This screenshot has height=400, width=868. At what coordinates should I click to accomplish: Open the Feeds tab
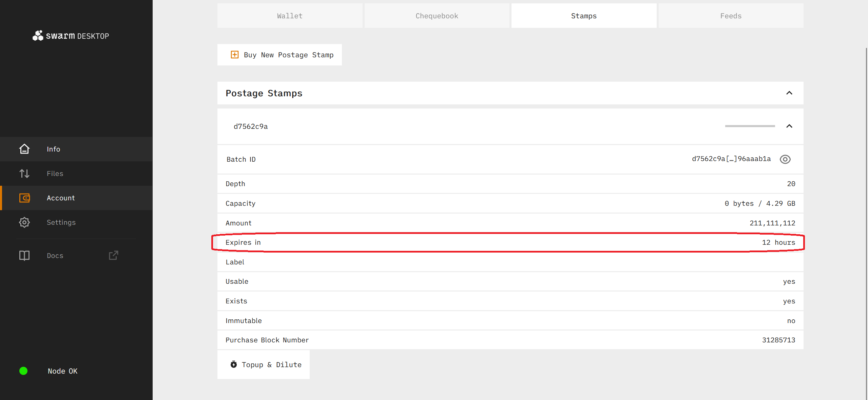[x=731, y=16]
